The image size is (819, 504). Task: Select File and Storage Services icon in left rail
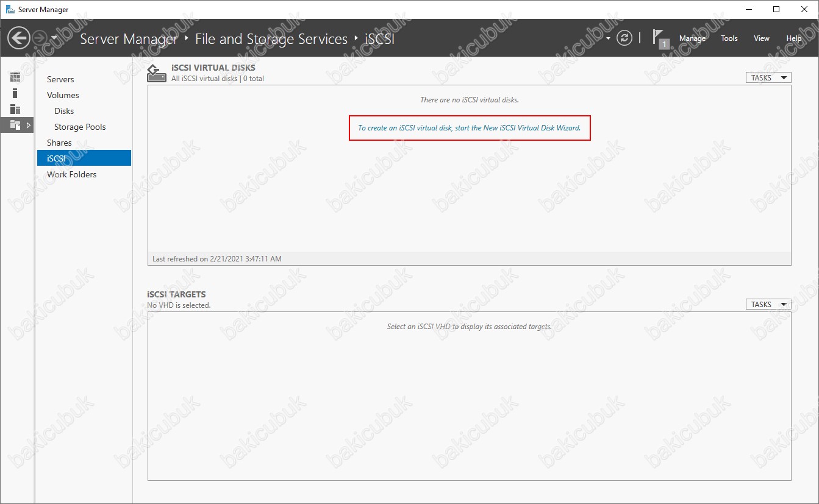tap(15, 125)
